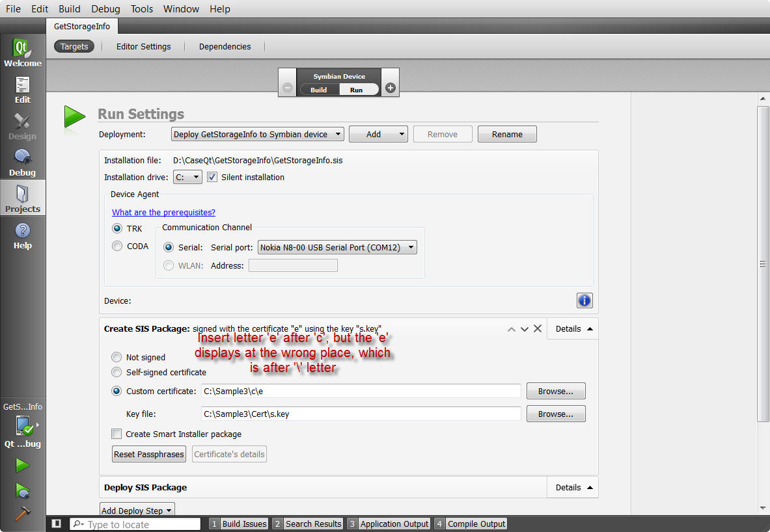Open Debug mode in sidebar
770x532 pixels.
click(23, 163)
